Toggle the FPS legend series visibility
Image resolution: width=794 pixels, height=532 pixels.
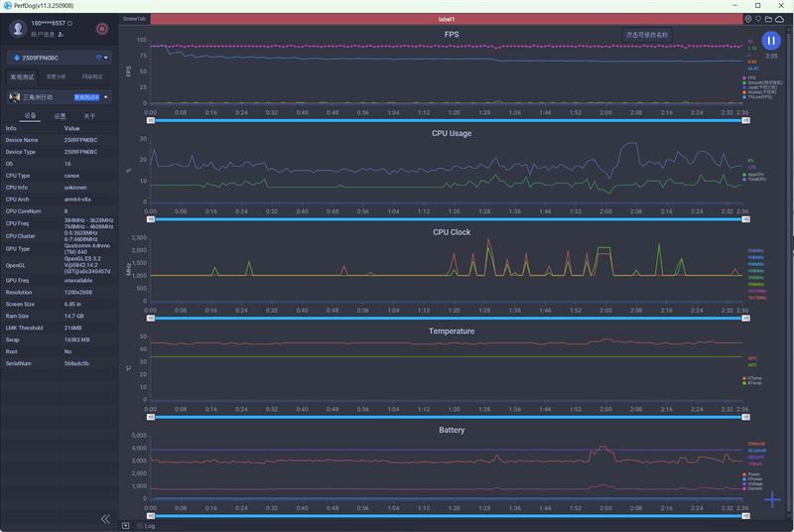pos(751,77)
